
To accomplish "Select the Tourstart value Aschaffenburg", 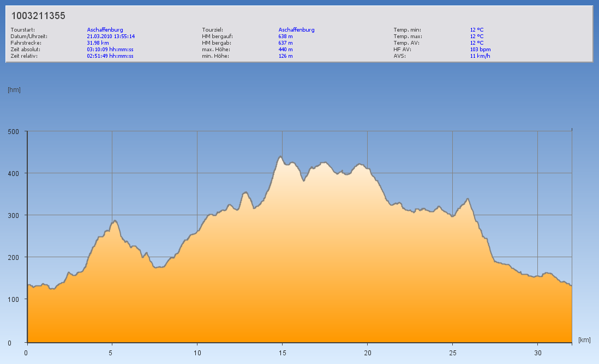I will 105,30.
